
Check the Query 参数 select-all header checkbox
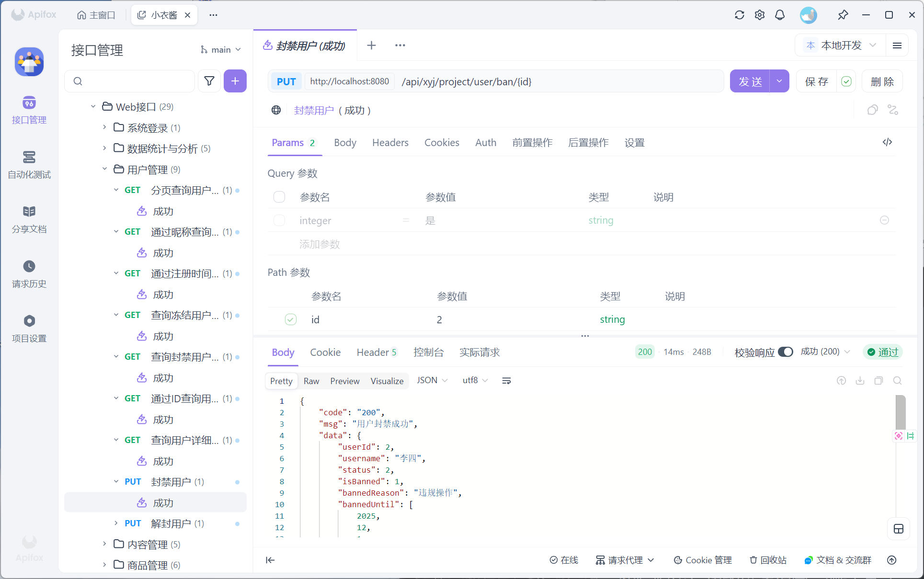[x=279, y=197]
